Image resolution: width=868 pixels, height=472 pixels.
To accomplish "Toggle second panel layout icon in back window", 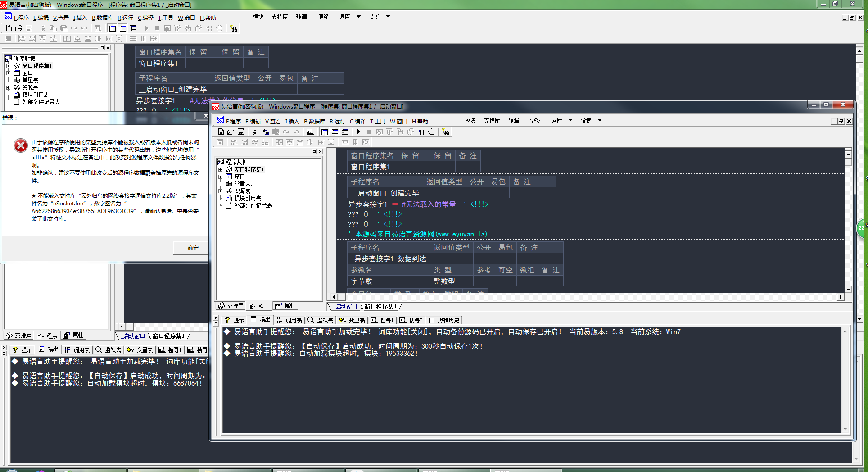I will pos(123,28).
